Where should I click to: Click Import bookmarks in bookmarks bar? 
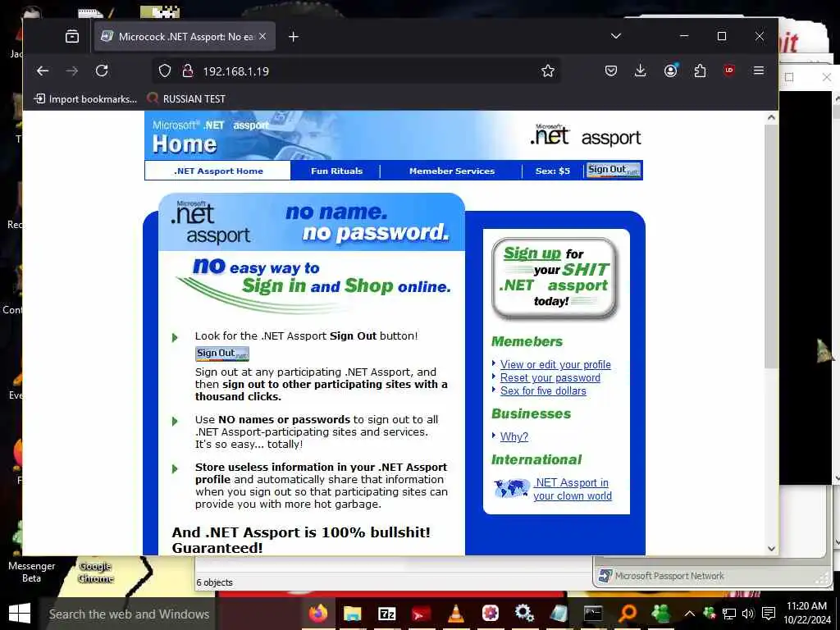85,98
